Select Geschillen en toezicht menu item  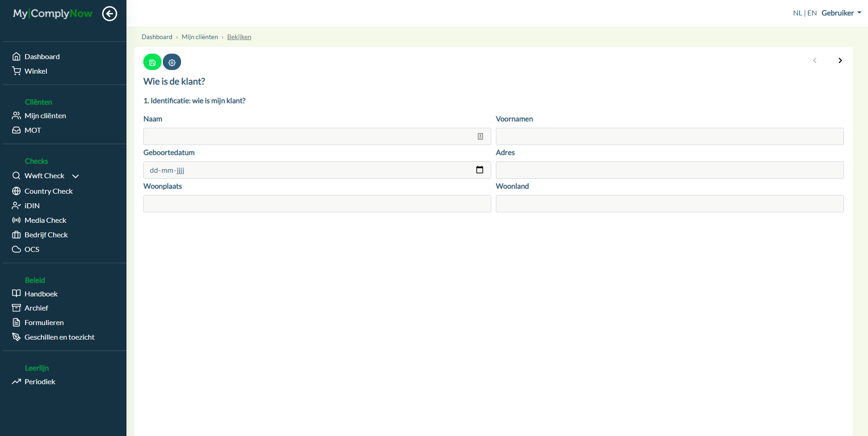pyautogui.click(x=59, y=337)
